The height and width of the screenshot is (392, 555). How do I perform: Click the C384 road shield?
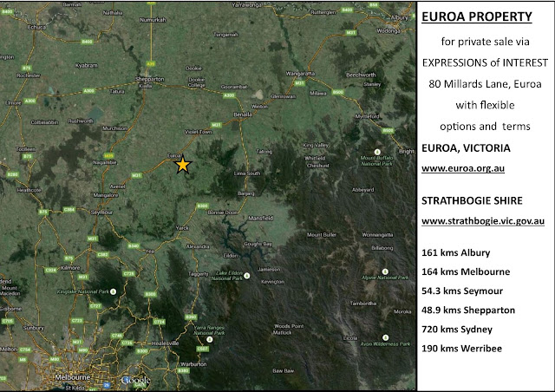pyautogui.click(x=69, y=210)
